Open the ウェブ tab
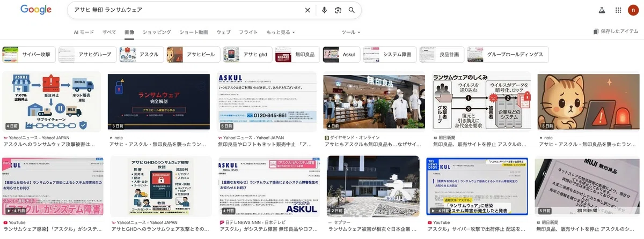 pyautogui.click(x=223, y=32)
